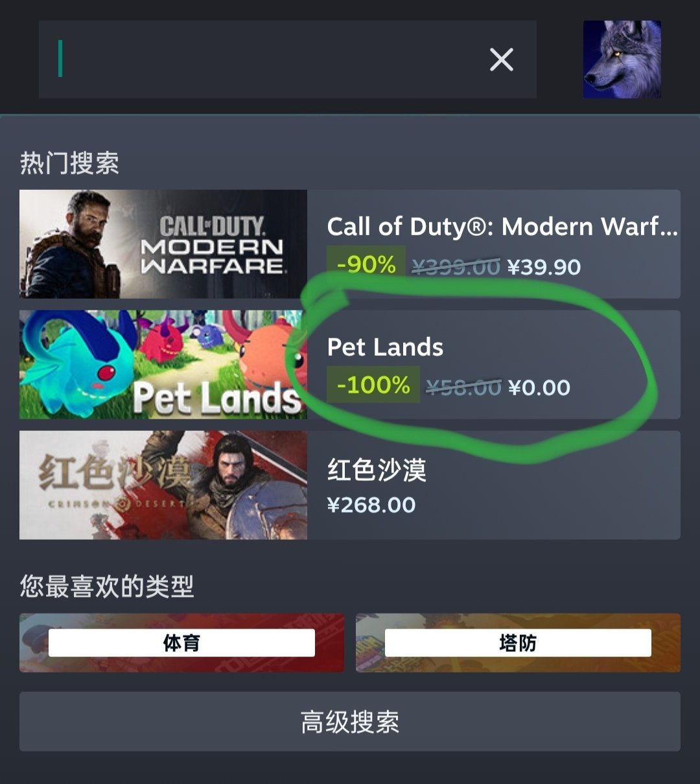
Task: Click the 热门搜索 section heading
Action: coord(69,163)
